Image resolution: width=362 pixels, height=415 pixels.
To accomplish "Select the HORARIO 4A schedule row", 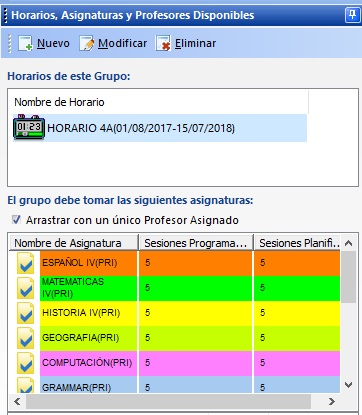I will 160,128.
